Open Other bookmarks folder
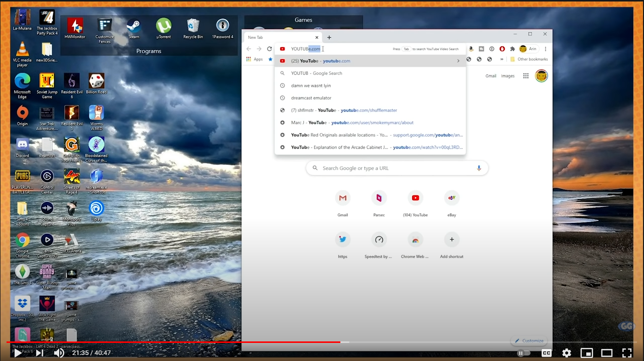Screen dimensions: 644x361 529,59
